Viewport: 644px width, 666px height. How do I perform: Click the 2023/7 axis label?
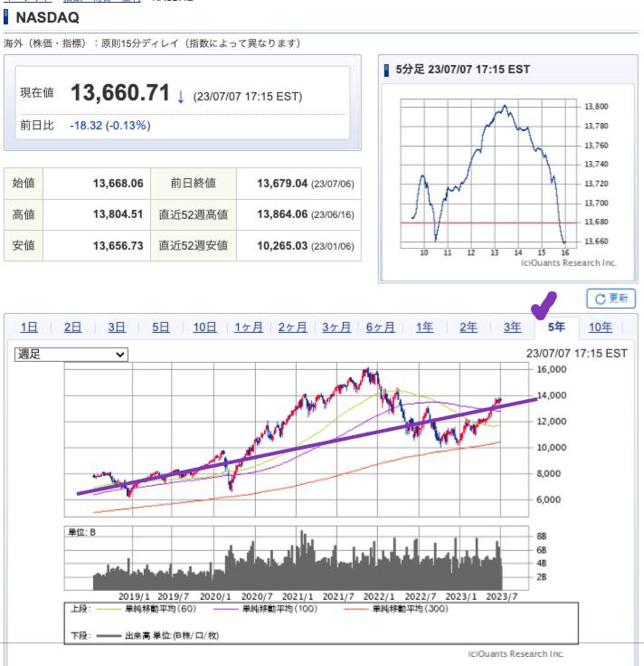click(501, 596)
